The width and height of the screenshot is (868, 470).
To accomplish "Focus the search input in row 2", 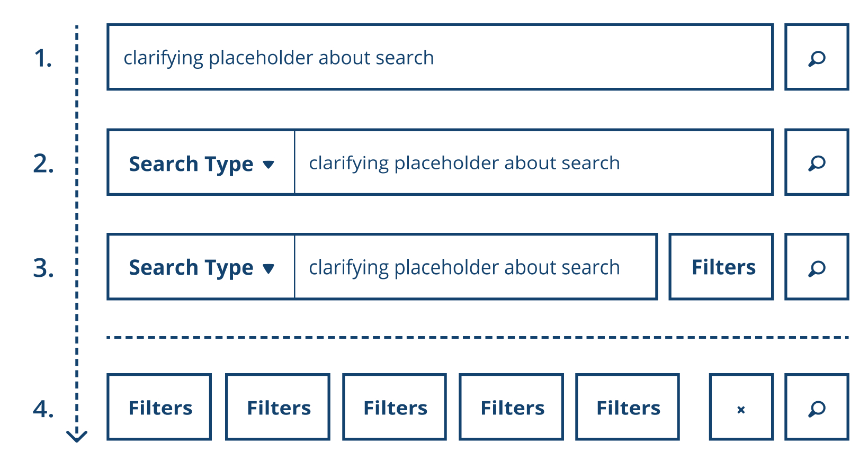I will (x=532, y=162).
